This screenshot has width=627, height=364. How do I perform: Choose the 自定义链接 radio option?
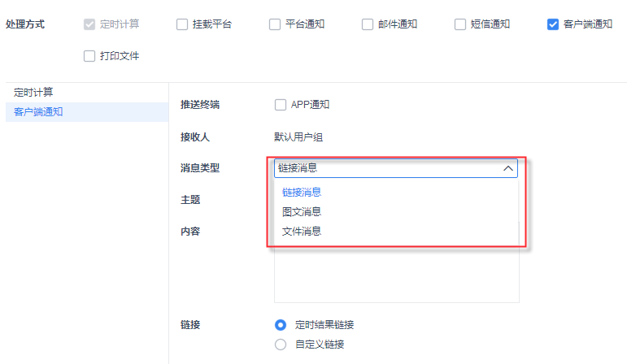(x=281, y=344)
